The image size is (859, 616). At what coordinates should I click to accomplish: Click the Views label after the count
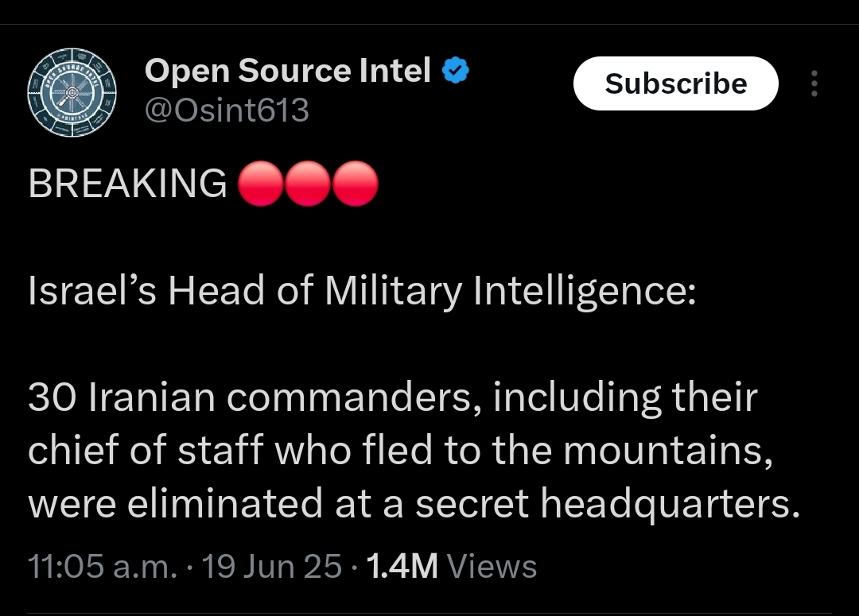click(492, 566)
